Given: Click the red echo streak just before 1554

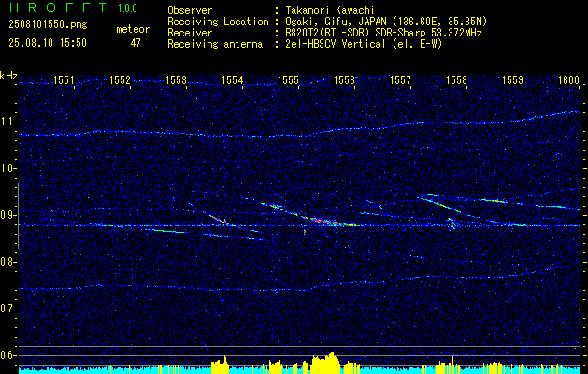Looking at the screenshot, I should pyautogui.click(x=219, y=220).
